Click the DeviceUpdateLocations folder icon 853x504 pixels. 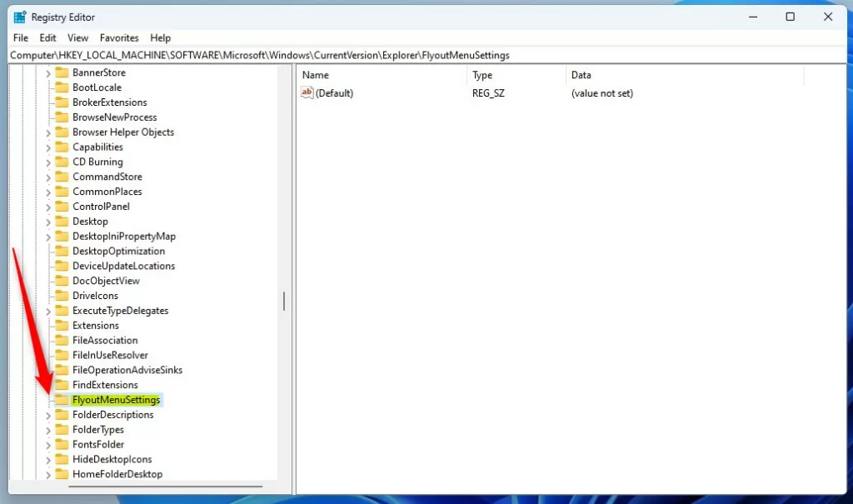click(62, 266)
